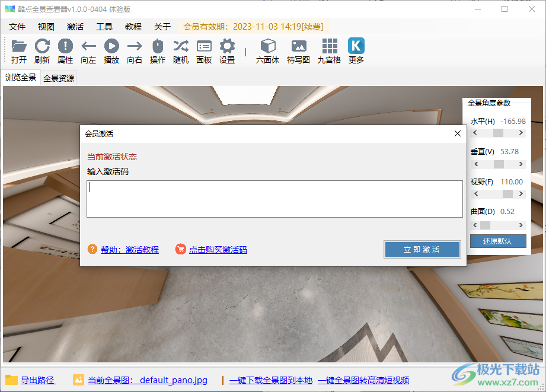The width and height of the screenshot is (546, 392).
Task: Open the 教程 menu
Action: click(133, 27)
